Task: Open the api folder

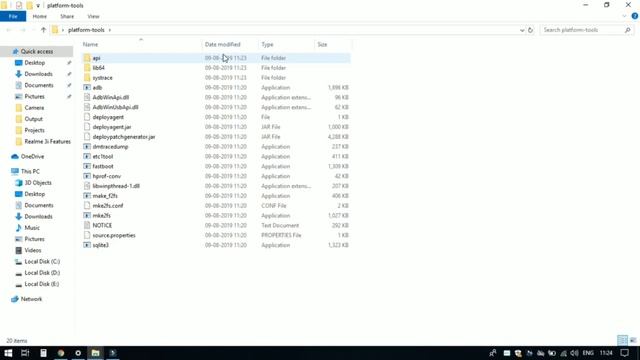Action: (x=96, y=58)
